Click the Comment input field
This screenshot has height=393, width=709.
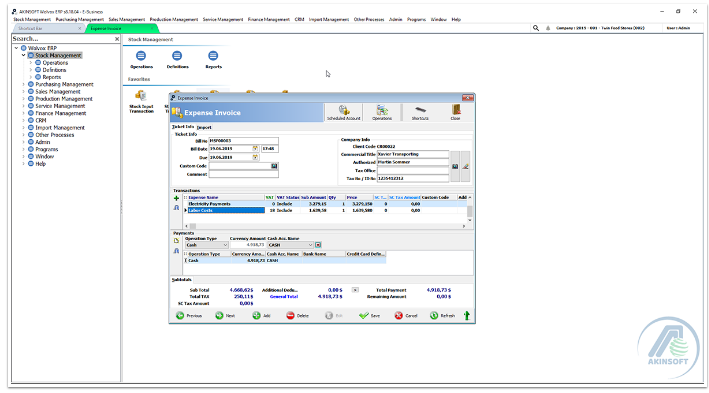click(243, 174)
